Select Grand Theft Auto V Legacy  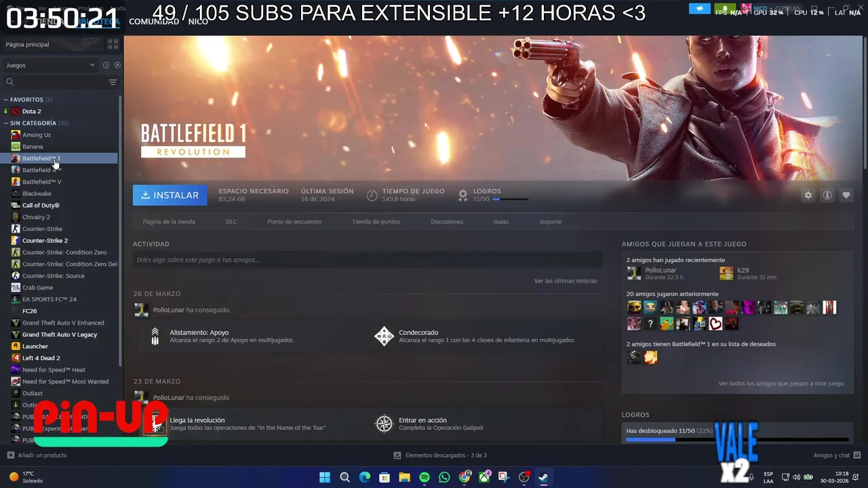click(60, 334)
